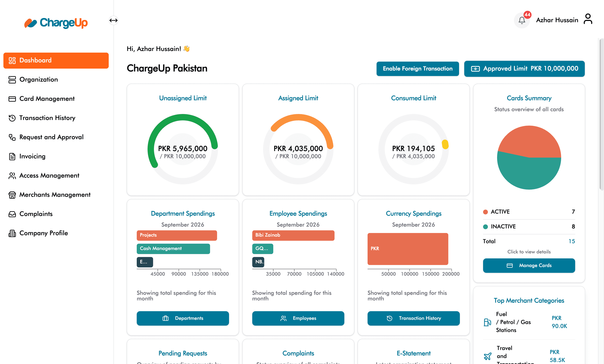The image size is (604, 364).
Task: Open Request and Approval section
Action: pyautogui.click(x=56, y=137)
